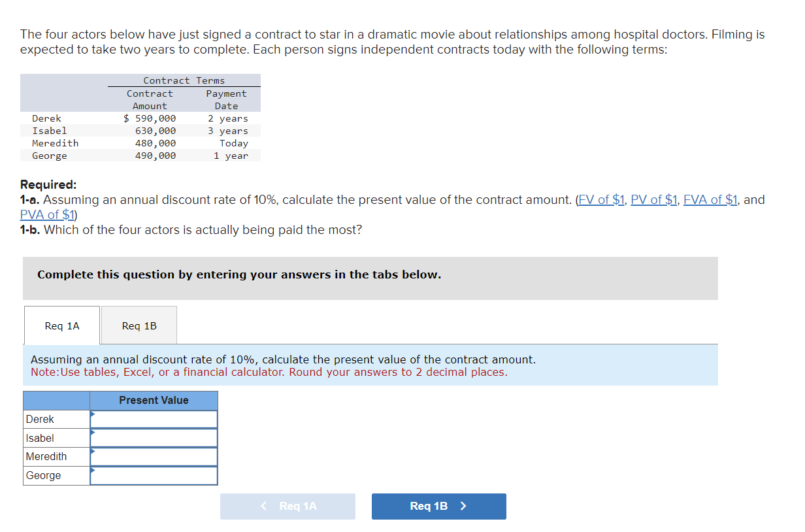Click the Derek row label in the answer table
Screen dimensions: 805x532
41,420
